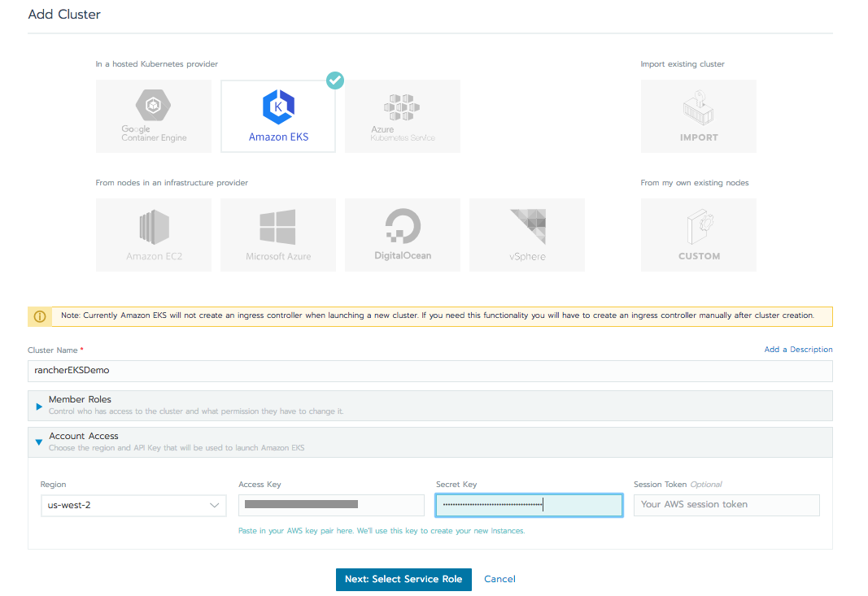
Task: Click Next: Select Service Role
Action: click(x=403, y=579)
